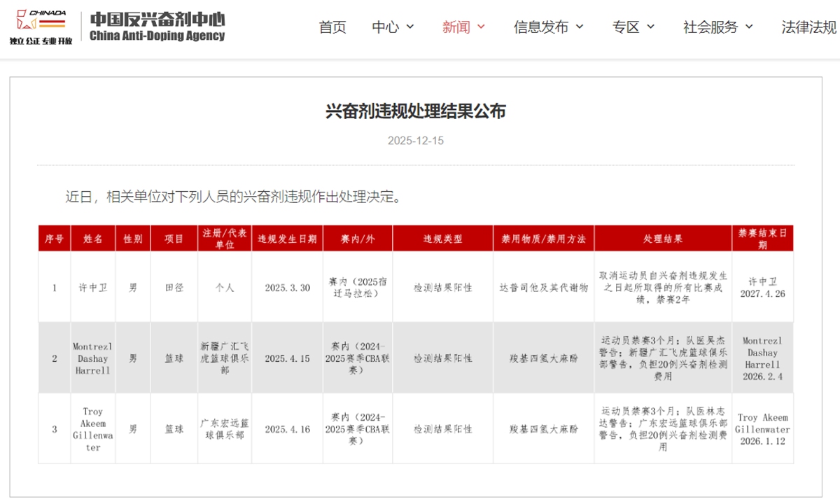
Task: Open the 首页 navigation item
Action: 332,27
